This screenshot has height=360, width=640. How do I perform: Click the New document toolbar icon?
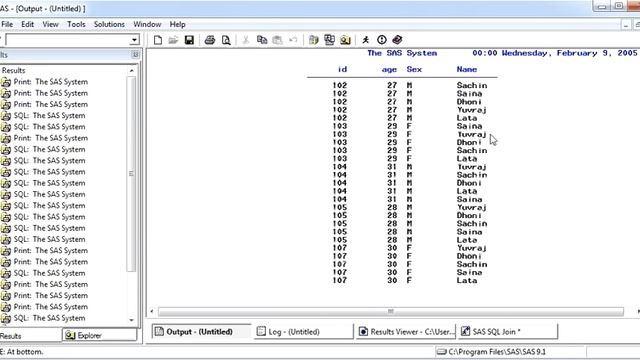point(158,40)
